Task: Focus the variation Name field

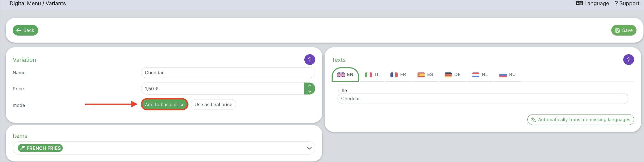Action: 228,73
